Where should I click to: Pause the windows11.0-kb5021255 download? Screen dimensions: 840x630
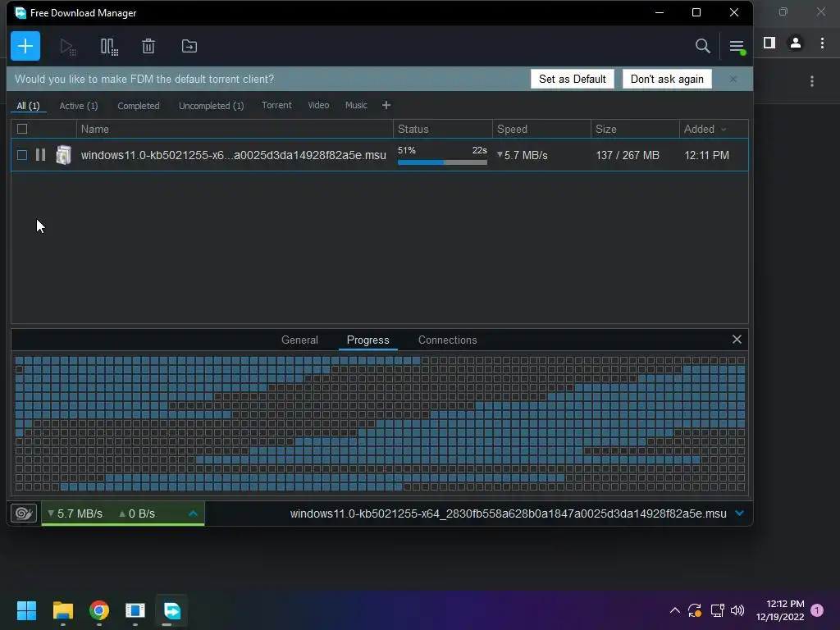pos(40,155)
